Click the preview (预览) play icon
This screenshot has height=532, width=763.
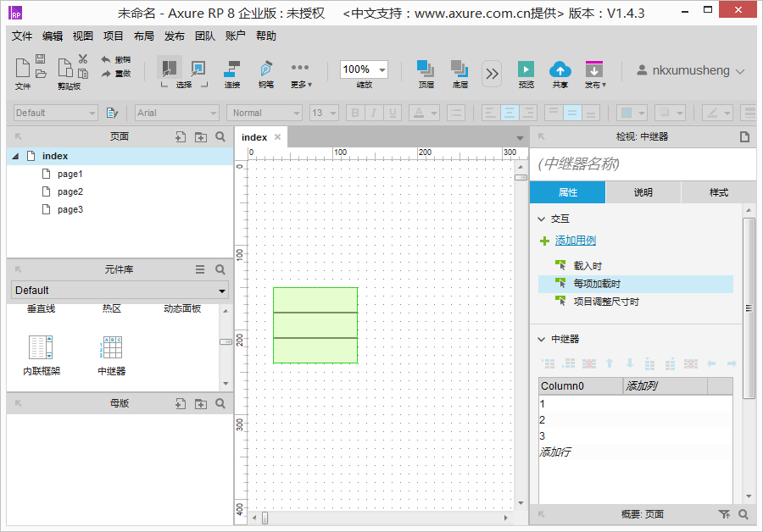click(526, 69)
